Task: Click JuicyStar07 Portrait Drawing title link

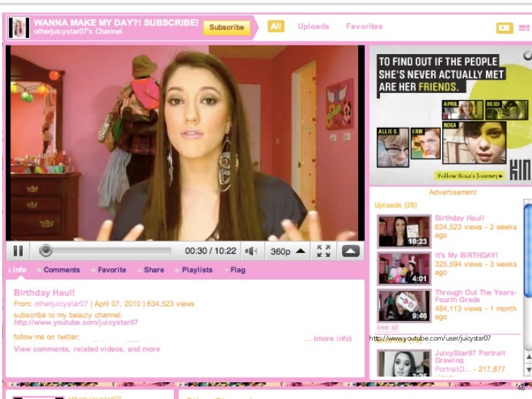Action: (x=471, y=357)
